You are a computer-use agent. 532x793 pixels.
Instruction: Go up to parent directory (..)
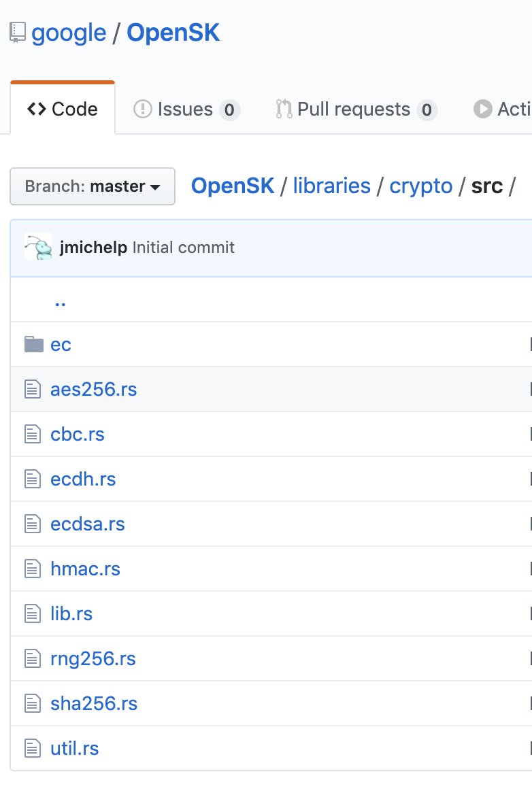[60, 303]
